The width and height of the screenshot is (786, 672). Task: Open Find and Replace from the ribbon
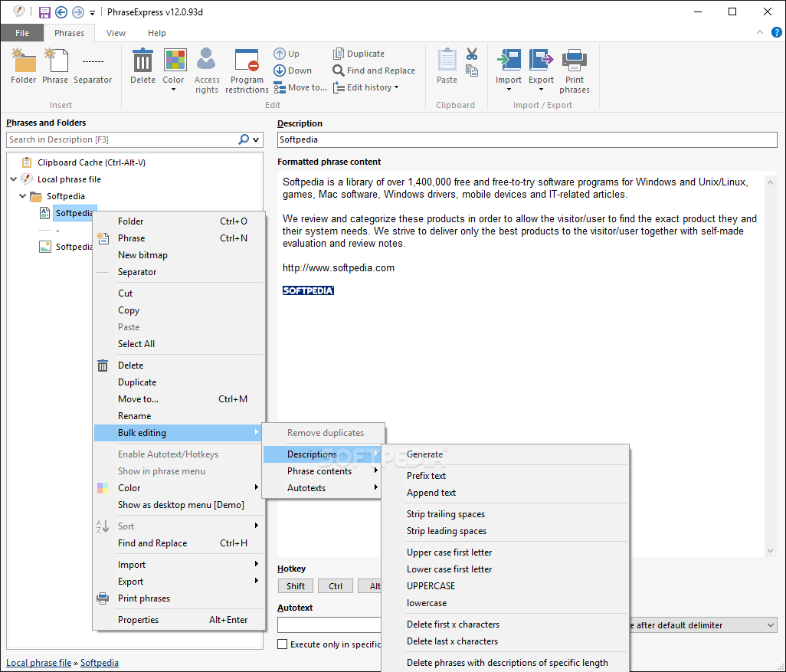pos(374,70)
